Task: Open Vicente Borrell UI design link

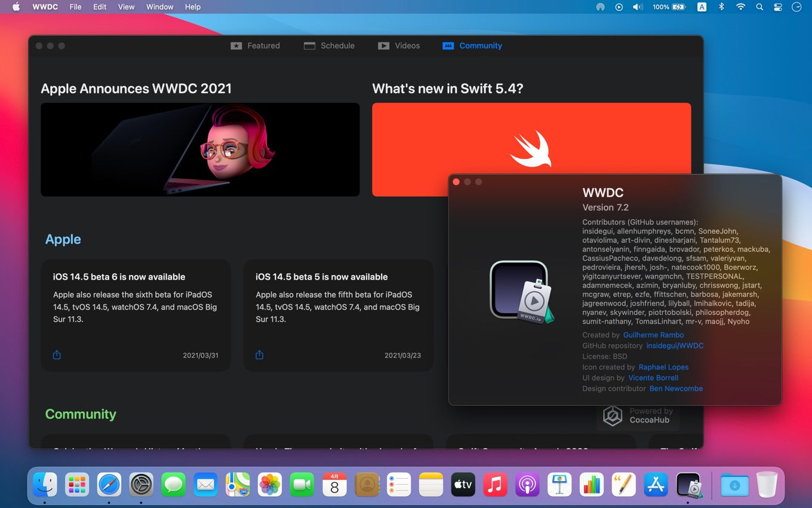Action: click(653, 378)
